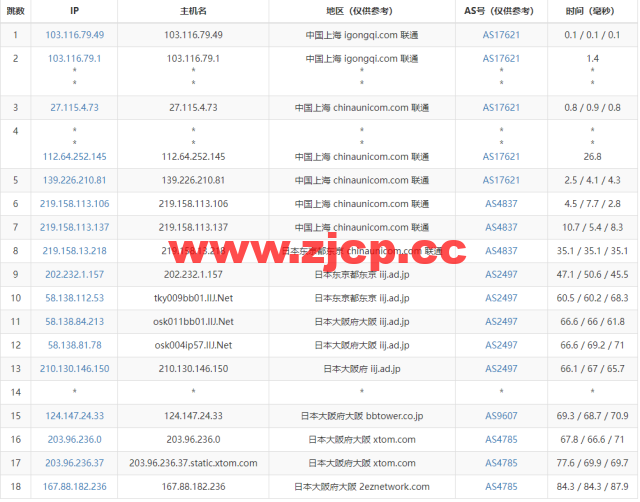The image size is (640, 502).
Task: Click the 主机名 column header
Action: coord(193,11)
